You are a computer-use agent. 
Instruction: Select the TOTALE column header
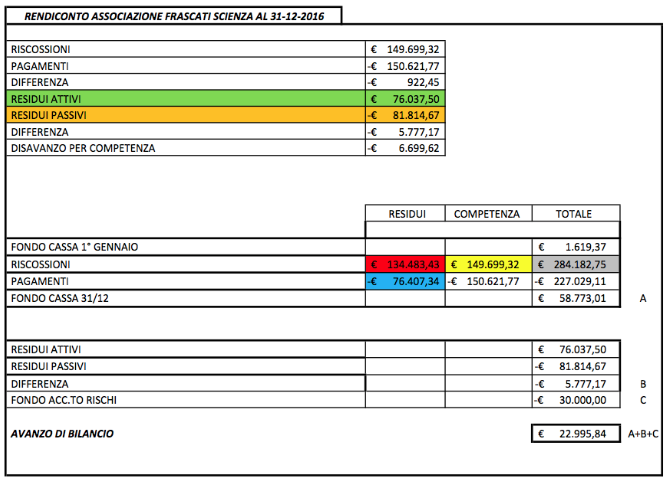click(574, 214)
